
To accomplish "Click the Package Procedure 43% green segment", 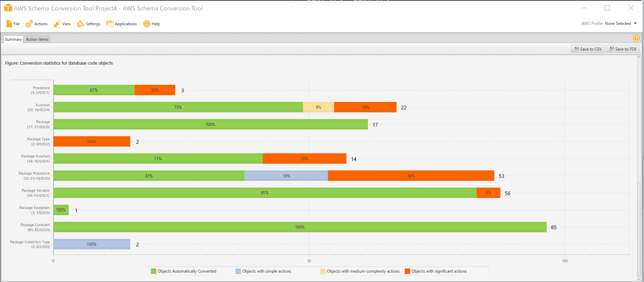I will coord(149,176).
